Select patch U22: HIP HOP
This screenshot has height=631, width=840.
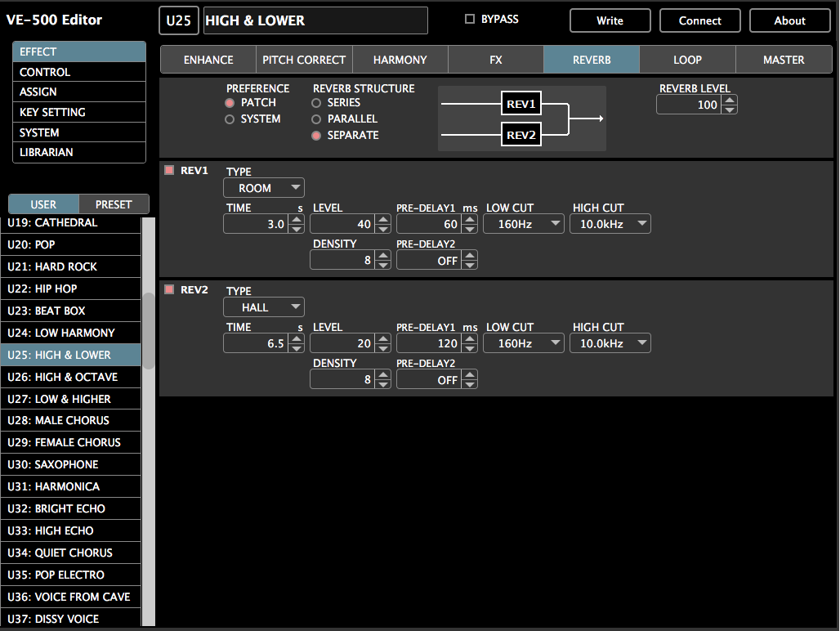71,289
